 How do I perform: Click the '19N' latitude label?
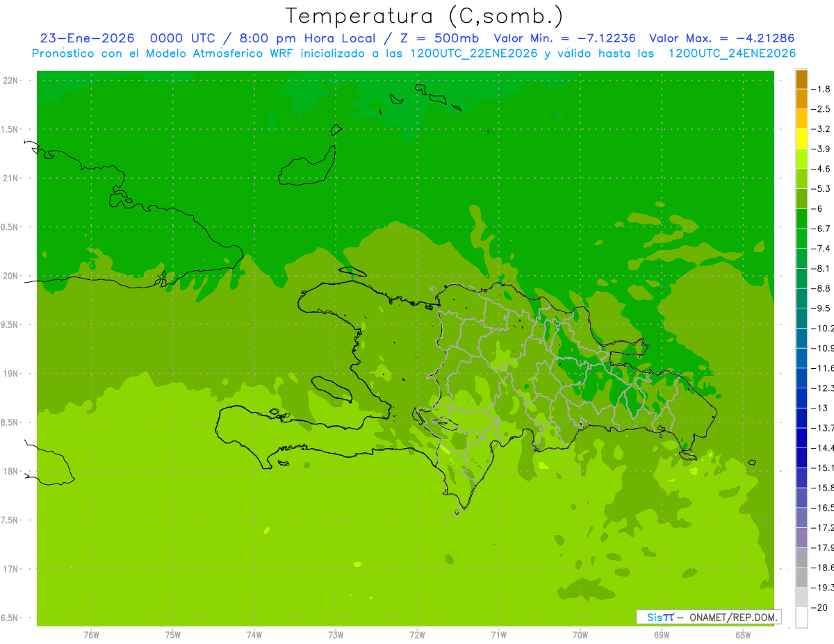(10, 374)
